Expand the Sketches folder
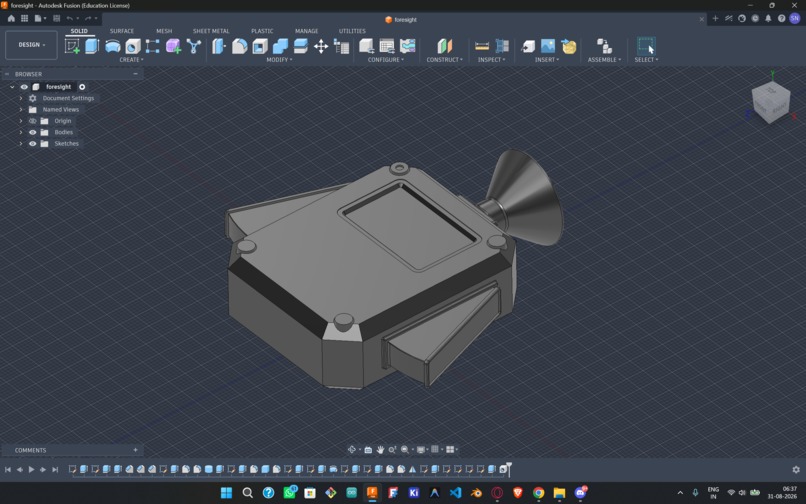806x504 pixels. 21,143
